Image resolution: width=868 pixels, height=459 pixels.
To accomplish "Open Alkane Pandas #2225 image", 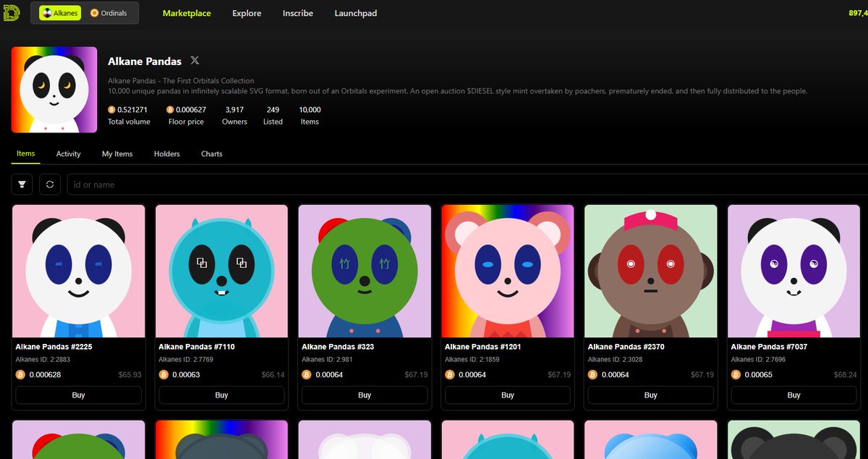I will pyautogui.click(x=79, y=271).
